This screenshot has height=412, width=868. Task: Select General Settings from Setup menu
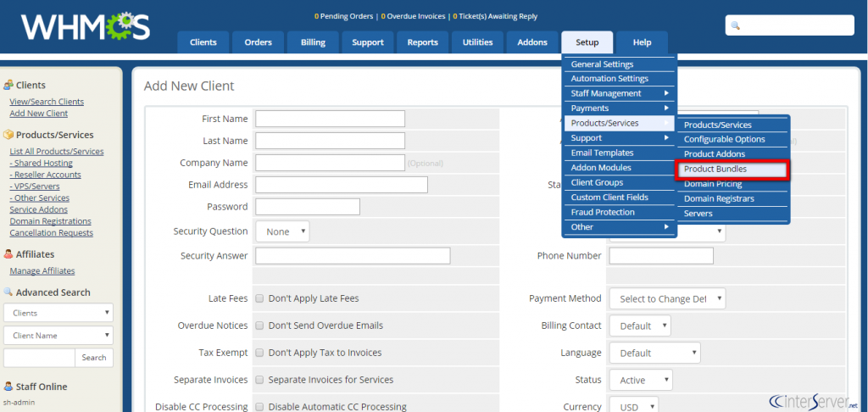point(620,64)
